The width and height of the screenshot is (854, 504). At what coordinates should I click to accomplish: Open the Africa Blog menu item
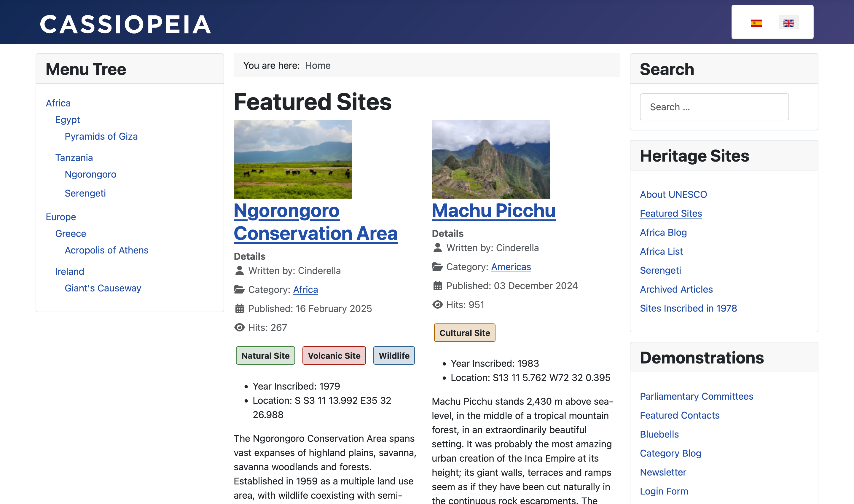(x=663, y=232)
